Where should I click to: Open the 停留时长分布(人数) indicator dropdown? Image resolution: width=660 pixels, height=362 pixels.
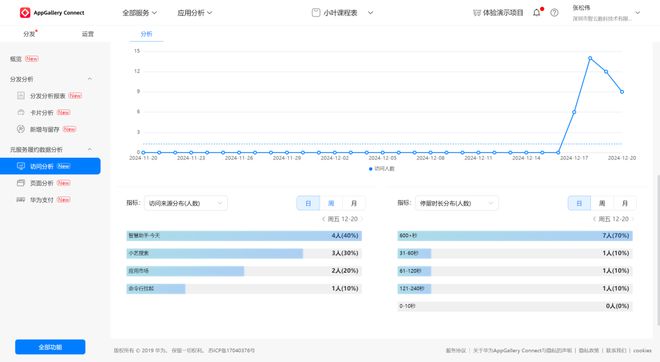tap(457, 203)
